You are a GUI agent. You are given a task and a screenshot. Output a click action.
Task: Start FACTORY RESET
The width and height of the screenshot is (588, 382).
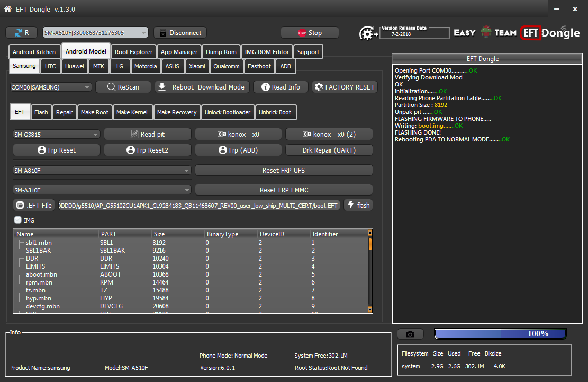[x=345, y=87]
